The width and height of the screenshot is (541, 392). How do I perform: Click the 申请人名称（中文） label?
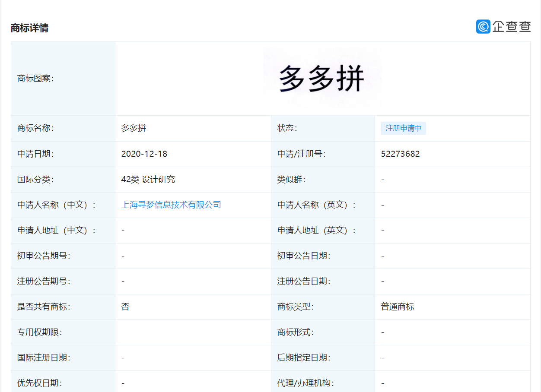click(57, 205)
